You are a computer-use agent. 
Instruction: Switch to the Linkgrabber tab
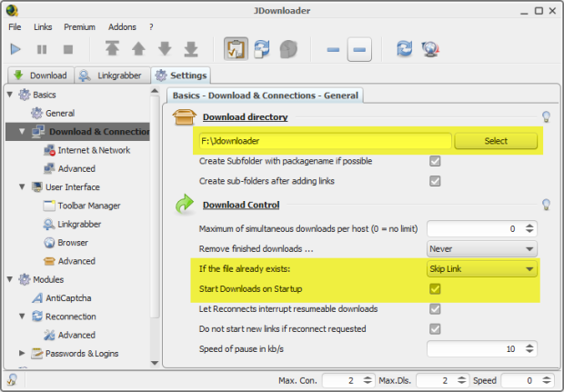[x=112, y=75]
